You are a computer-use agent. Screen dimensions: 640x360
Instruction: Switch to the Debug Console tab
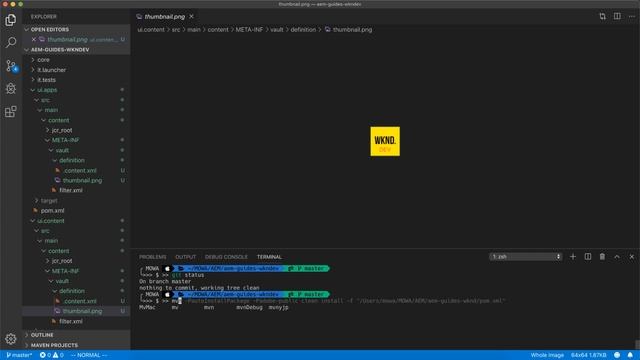tap(226, 257)
